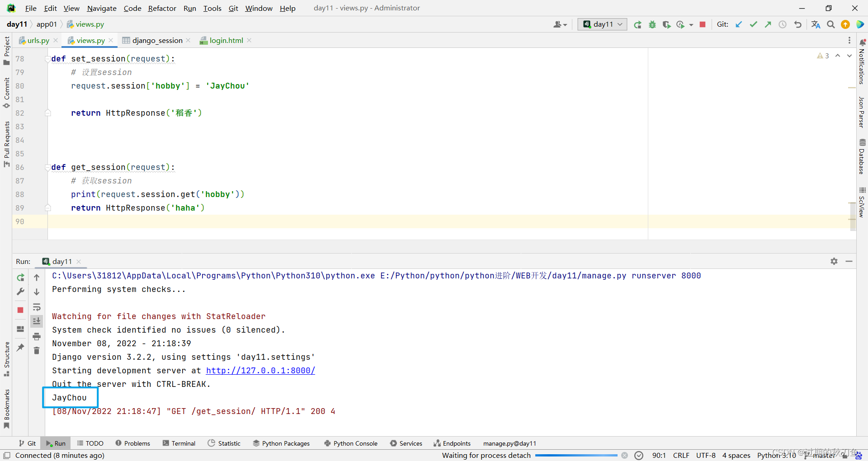This screenshot has height=461, width=868.
Task: Click the 90:1 cursor position
Action: click(659, 456)
